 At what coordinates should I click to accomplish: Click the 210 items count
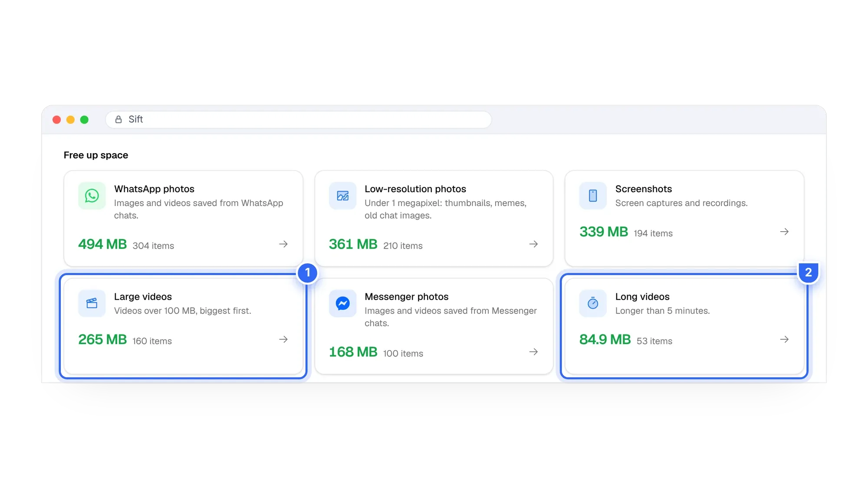point(403,246)
